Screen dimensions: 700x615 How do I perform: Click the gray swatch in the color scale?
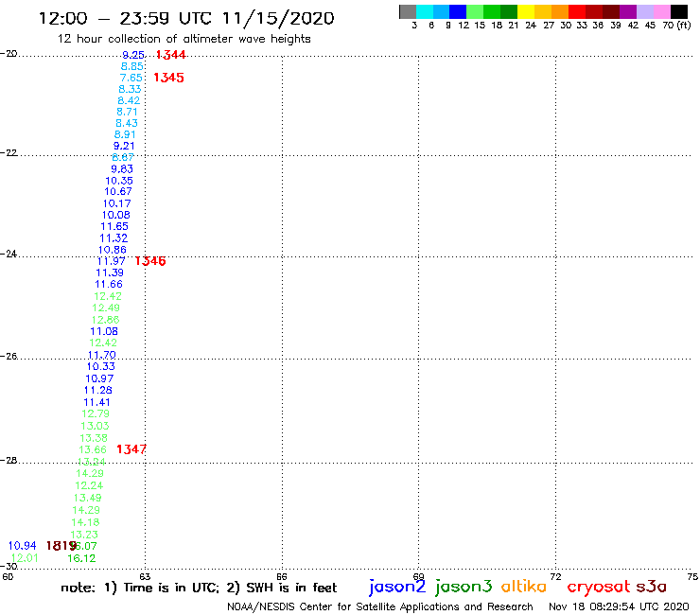(408, 11)
